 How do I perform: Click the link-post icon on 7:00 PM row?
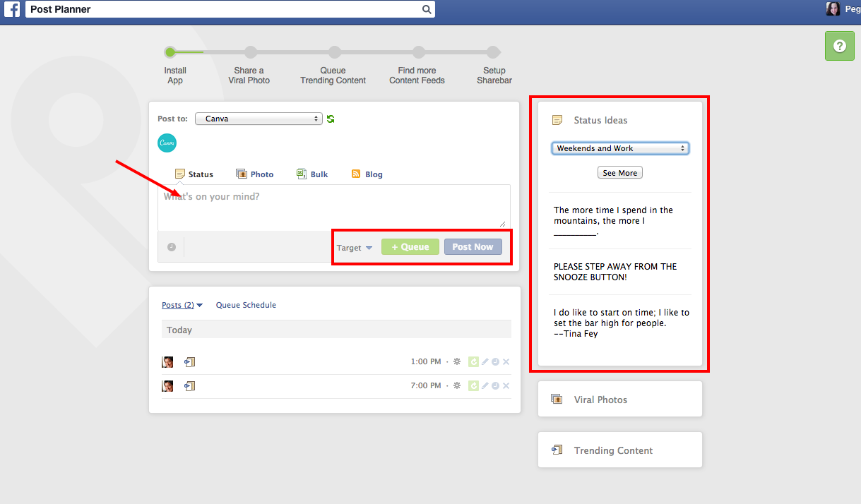189,386
